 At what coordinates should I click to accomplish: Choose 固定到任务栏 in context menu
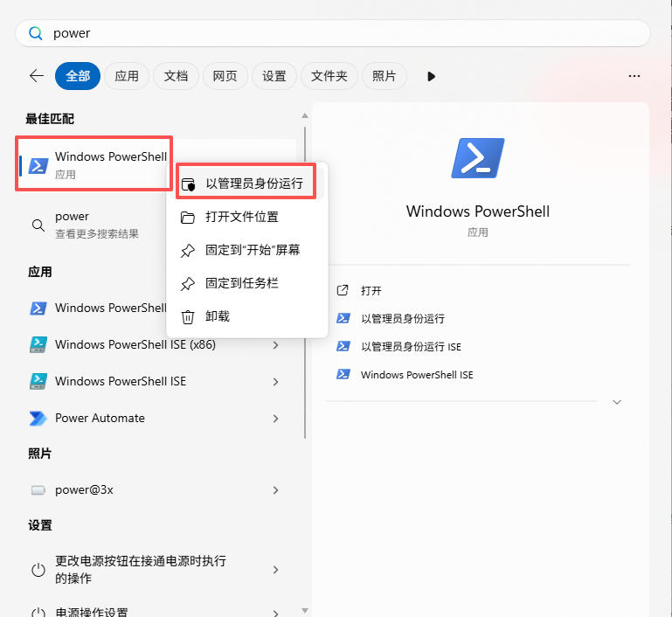click(x=246, y=283)
